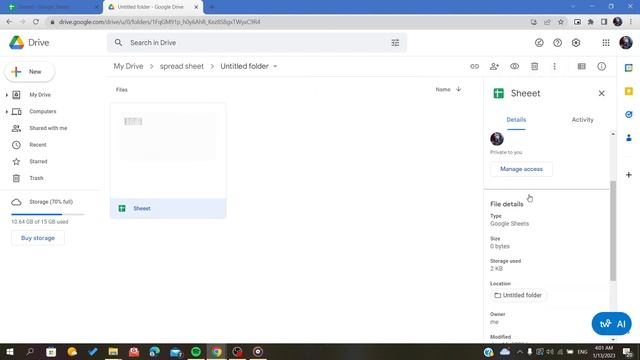Open Google account avatar in Drive header
The width and height of the screenshot is (640, 360).
(626, 42)
